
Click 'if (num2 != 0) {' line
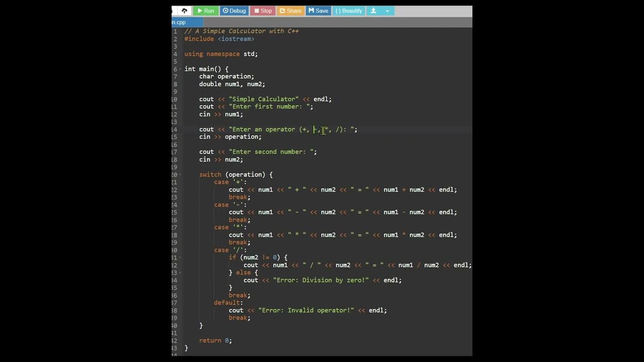click(258, 257)
